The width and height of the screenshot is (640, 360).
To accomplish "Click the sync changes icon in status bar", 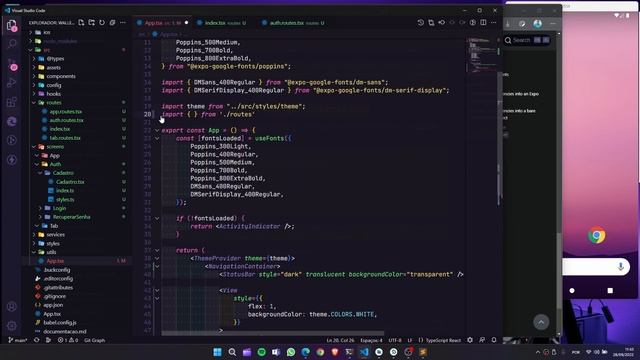I will [37, 340].
